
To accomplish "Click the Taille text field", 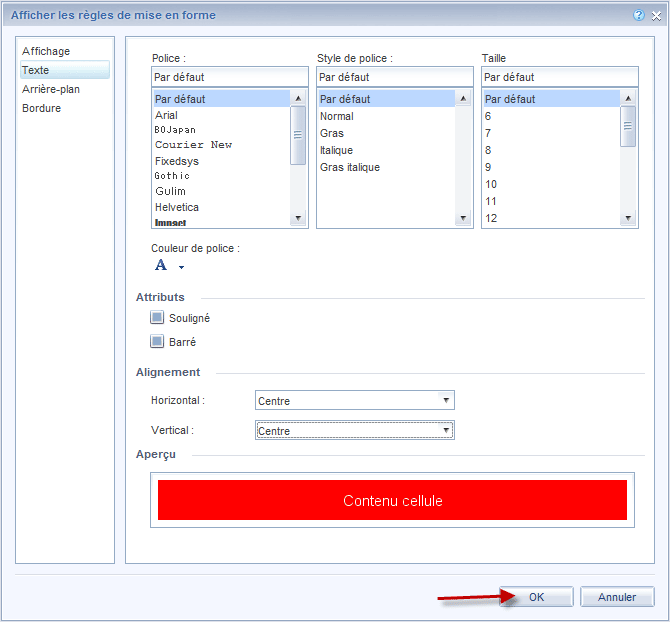I will [560, 77].
